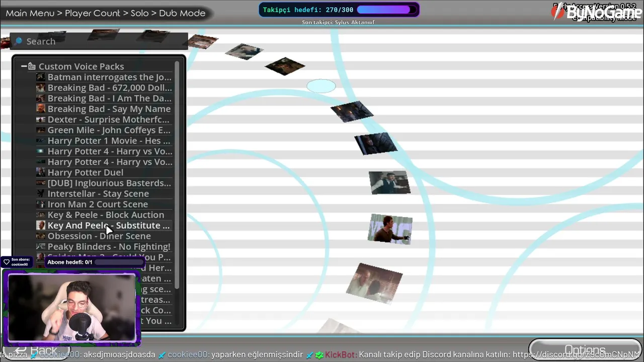Open the Options button
Screen dimensions: 644x362
585,350
